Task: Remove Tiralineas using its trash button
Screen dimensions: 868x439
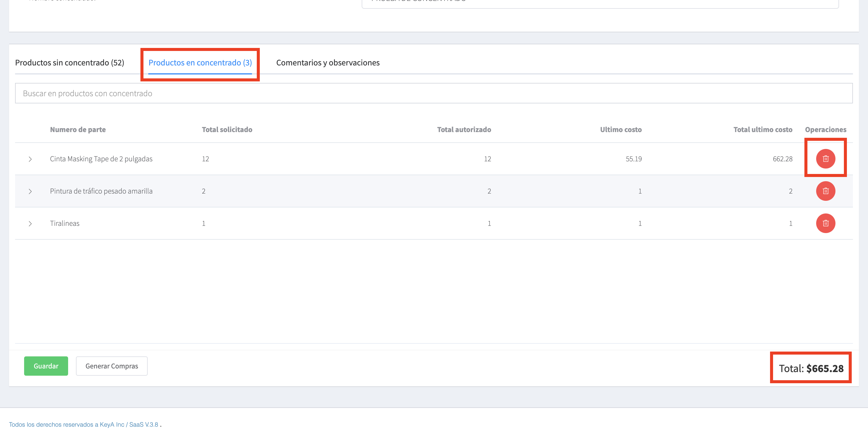Action: pos(825,223)
